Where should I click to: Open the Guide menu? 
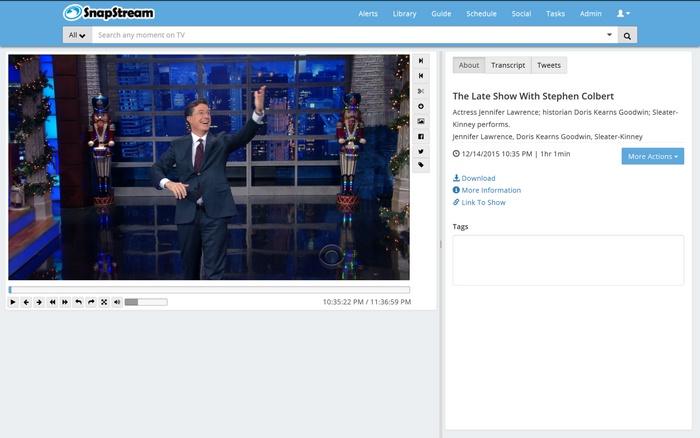[441, 14]
